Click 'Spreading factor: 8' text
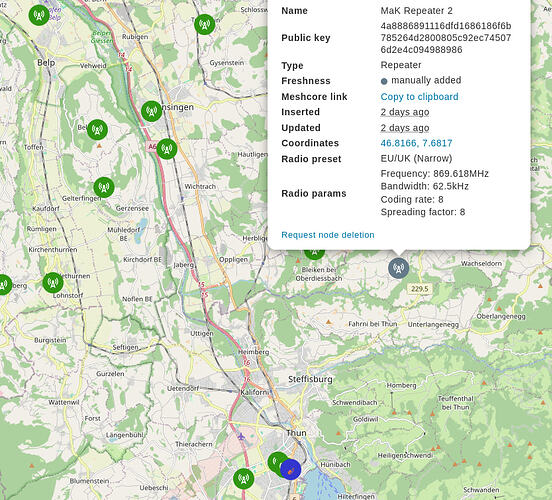The image size is (552, 500). [423, 212]
